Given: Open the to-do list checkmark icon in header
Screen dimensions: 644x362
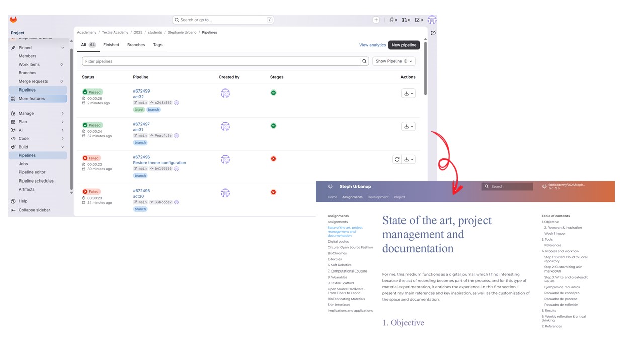Looking at the screenshot, I should pos(419,20).
